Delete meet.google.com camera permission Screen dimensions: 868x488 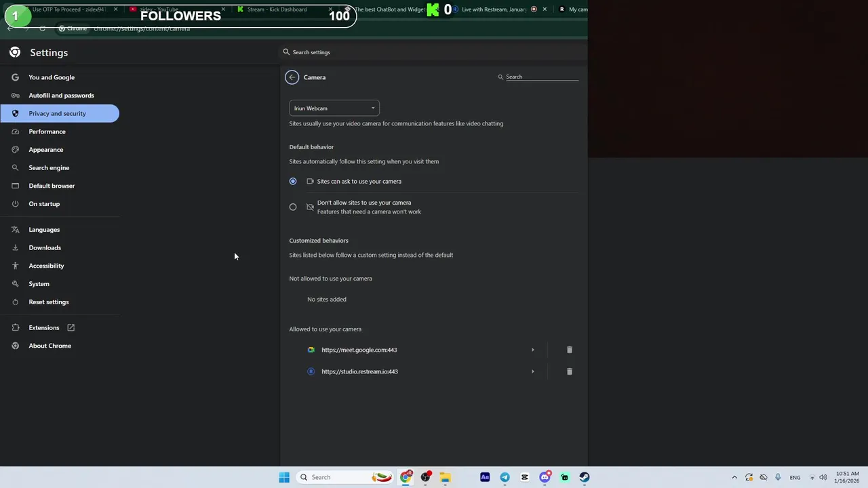click(570, 350)
